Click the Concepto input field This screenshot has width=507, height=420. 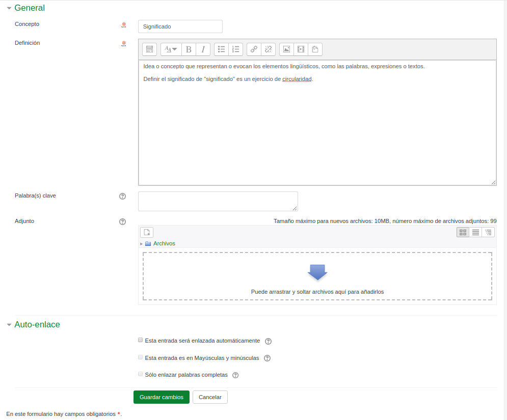point(180,26)
